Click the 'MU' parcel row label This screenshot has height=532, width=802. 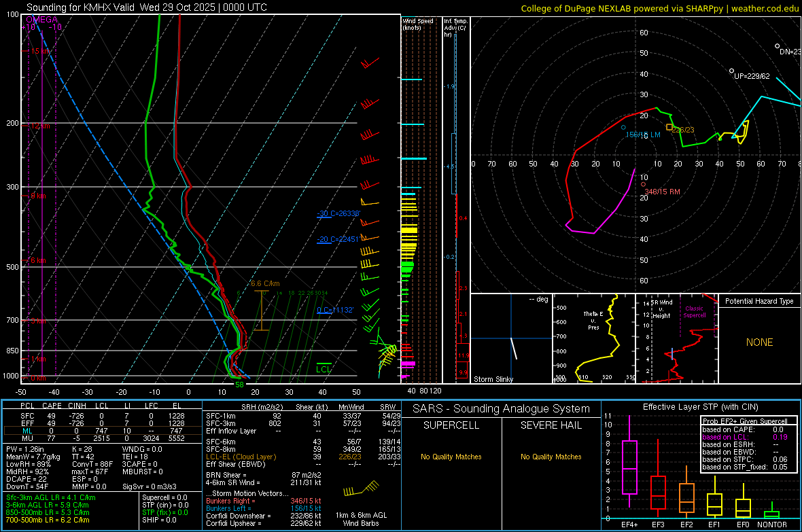coord(27,438)
